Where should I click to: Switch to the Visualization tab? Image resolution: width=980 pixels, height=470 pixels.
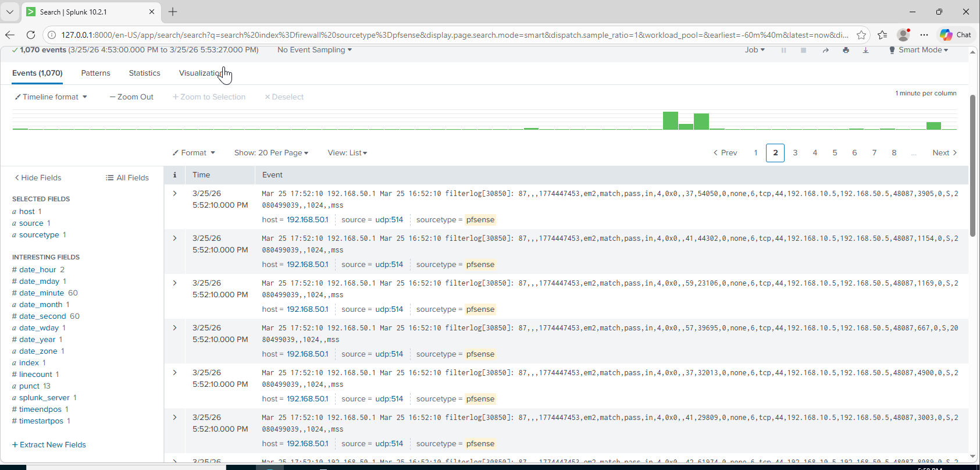[201, 73]
